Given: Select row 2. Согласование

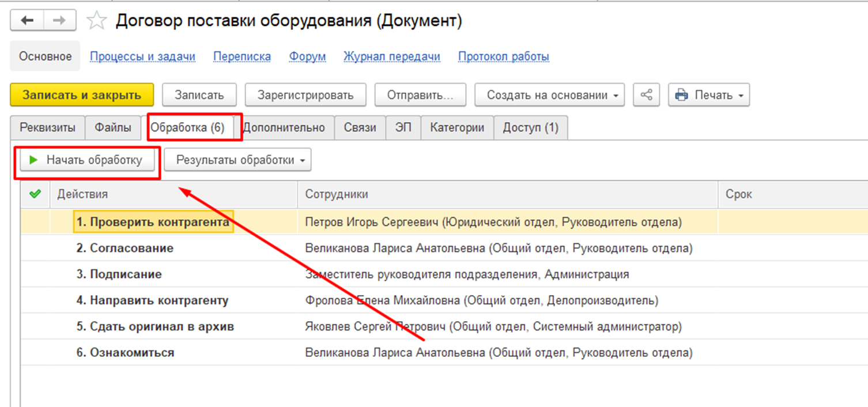Looking at the screenshot, I should [125, 248].
